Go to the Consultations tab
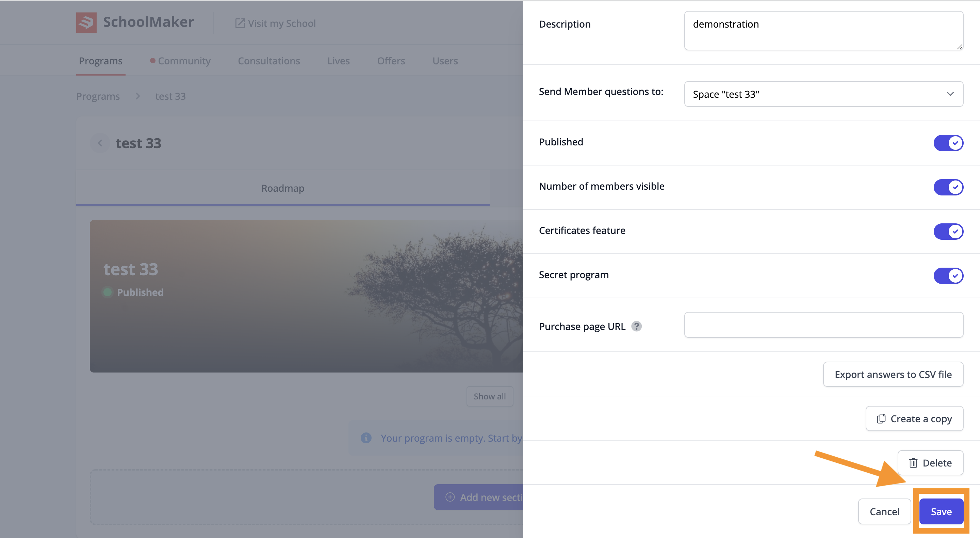 269,61
